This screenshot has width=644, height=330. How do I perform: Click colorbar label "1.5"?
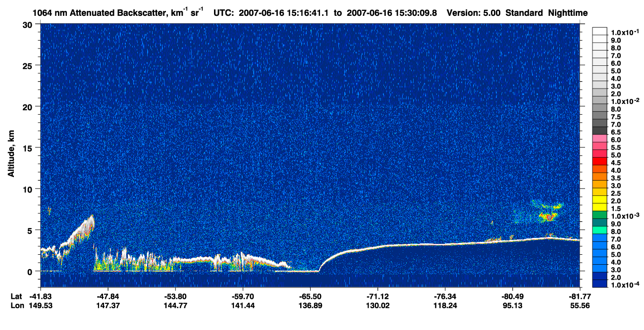(x=616, y=208)
